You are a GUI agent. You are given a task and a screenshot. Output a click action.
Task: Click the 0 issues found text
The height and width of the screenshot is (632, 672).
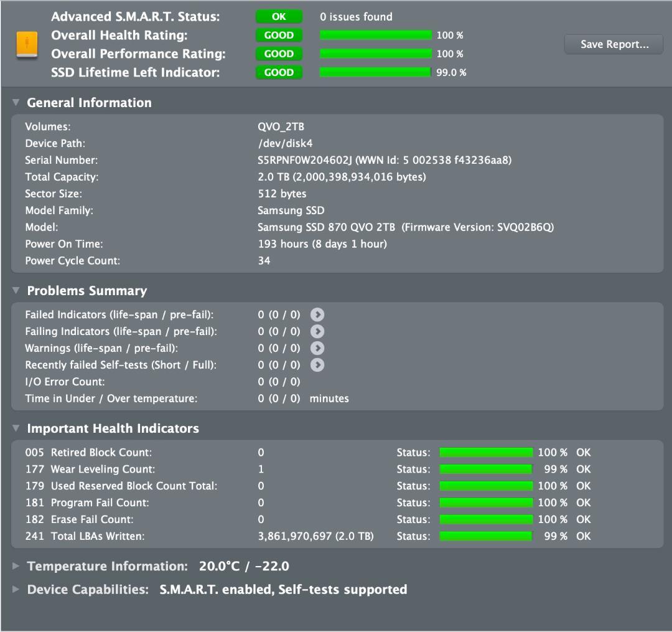coord(355,17)
